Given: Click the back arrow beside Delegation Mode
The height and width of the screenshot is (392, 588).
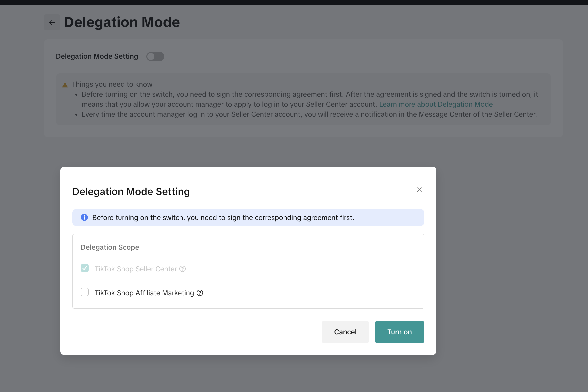Looking at the screenshot, I should pyautogui.click(x=52, y=22).
